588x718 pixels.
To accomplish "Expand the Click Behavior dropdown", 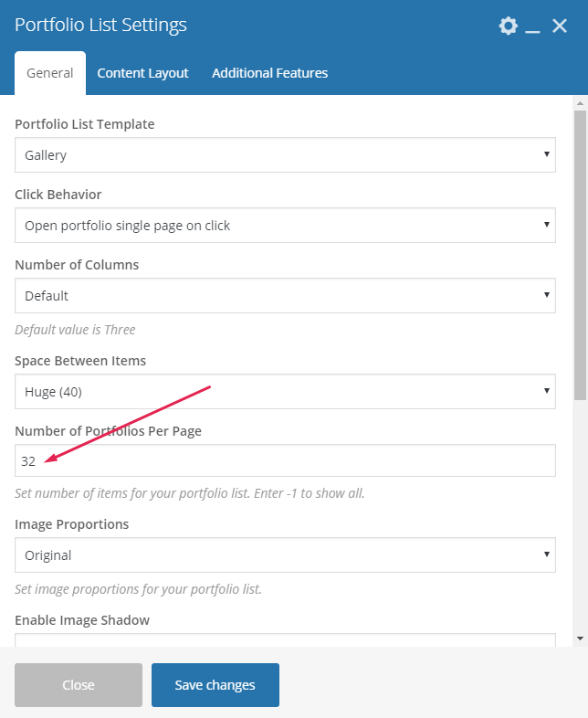I will click(285, 225).
